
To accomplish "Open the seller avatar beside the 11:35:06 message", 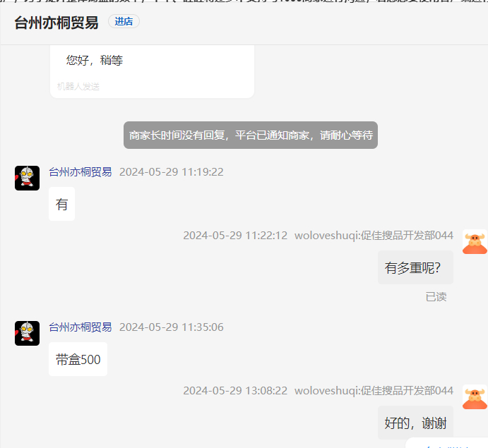I will coord(27,333).
